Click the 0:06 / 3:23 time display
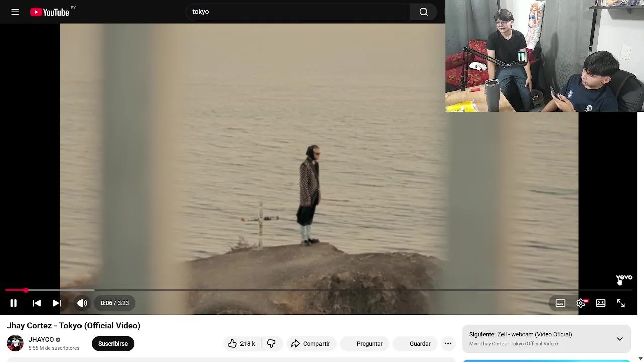644x362 pixels. coord(115,303)
